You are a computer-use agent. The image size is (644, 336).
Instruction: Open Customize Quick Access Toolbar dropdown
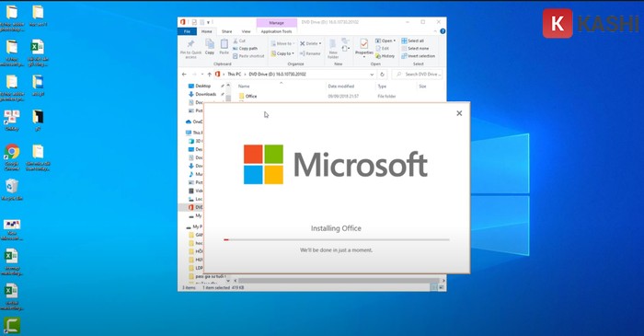point(208,22)
